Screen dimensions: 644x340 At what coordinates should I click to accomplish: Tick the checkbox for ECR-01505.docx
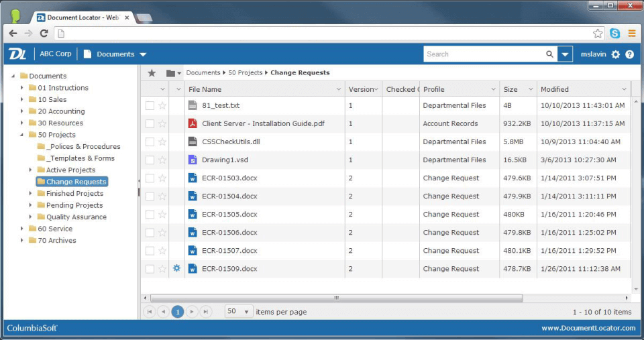150,214
